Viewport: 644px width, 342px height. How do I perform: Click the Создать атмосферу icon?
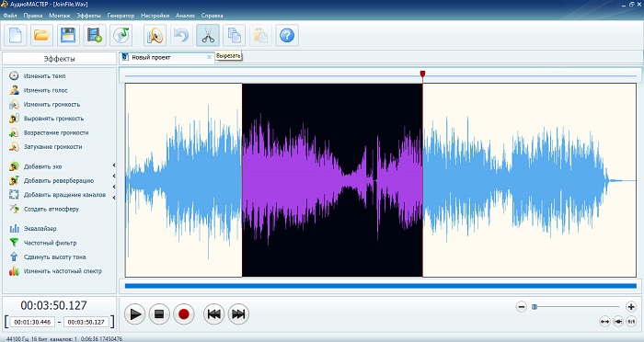pos(14,209)
